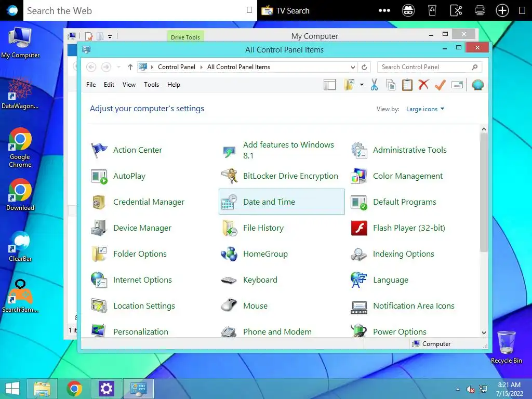This screenshot has height=399, width=532.
Task: Open Date and Time settings
Action: point(282,202)
